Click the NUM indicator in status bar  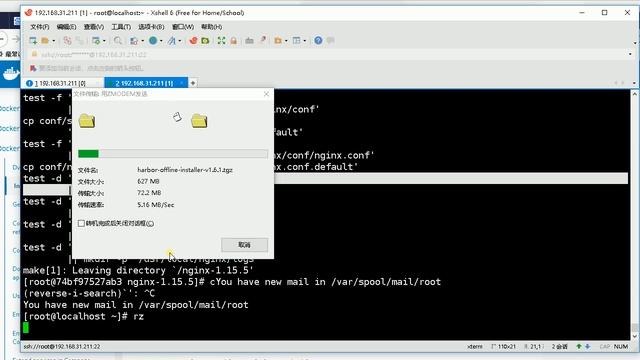click(621, 347)
